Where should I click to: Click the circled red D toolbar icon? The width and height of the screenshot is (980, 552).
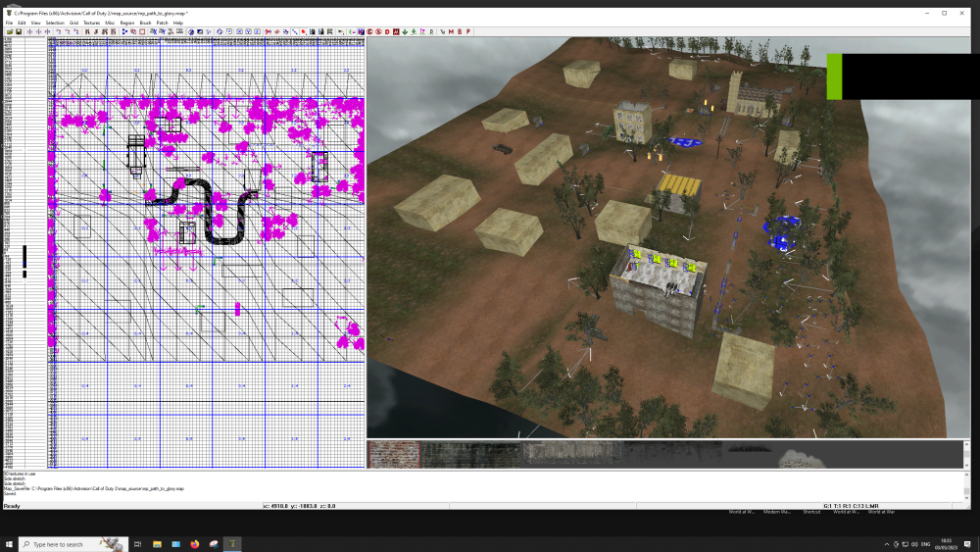tap(370, 31)
